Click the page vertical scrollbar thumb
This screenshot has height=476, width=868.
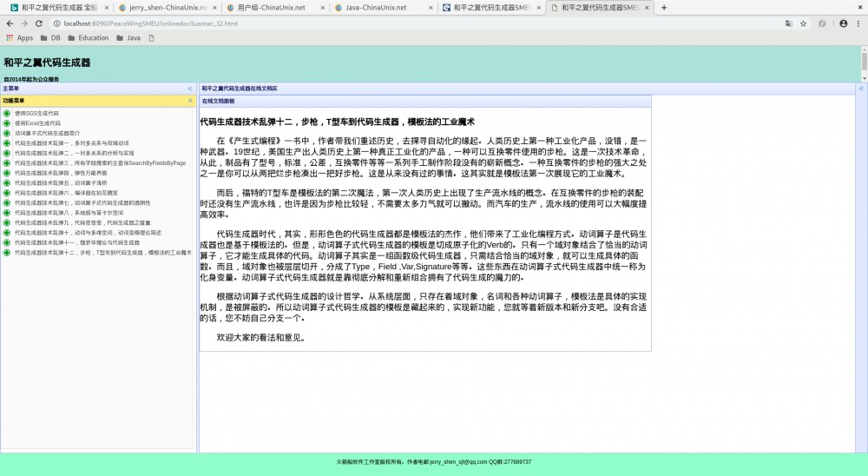(x=865, y=60)
